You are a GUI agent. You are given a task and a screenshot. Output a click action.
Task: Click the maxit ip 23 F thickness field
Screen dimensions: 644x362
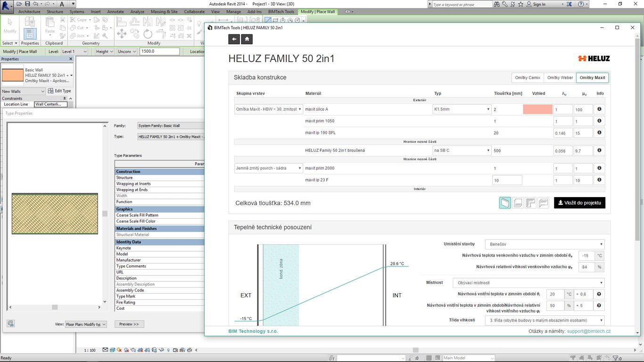pyautogui.click(x=507, y=180)
